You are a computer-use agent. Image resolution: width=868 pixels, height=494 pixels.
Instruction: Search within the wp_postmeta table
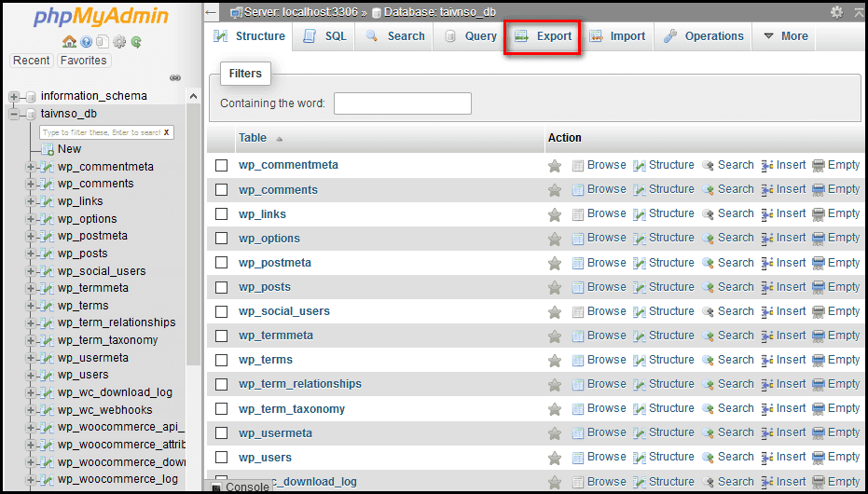coord(727,263)
